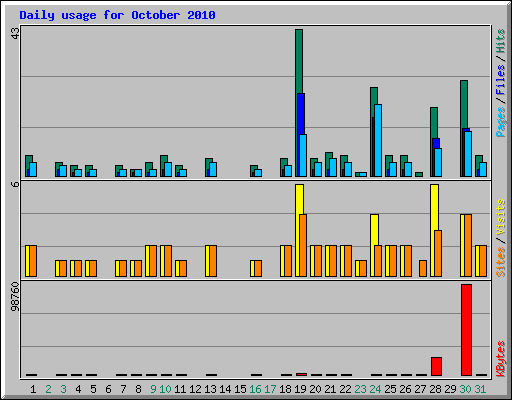
Task: Click the green day "23" label on the x-axis
Action: pyautogui.click(x=360, y=389)
